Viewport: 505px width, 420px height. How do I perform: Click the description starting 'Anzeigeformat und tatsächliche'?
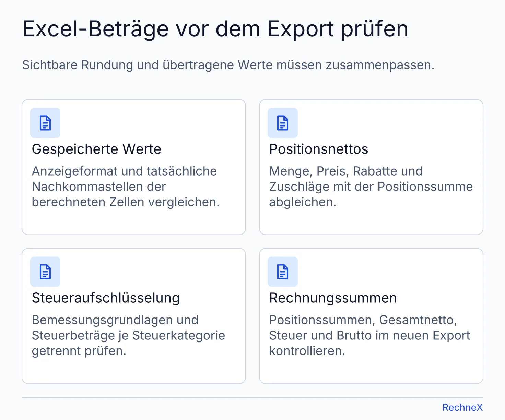(126, 187)
